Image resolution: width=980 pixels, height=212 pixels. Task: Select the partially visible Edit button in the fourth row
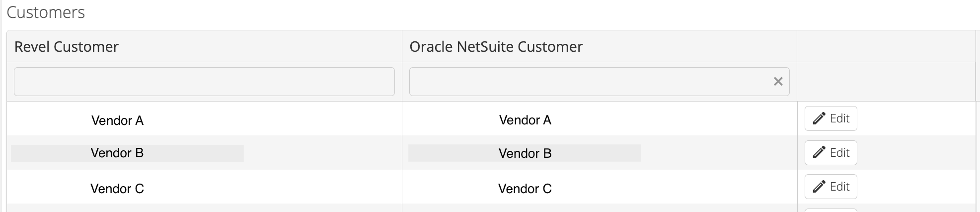(x=831, y=211)
